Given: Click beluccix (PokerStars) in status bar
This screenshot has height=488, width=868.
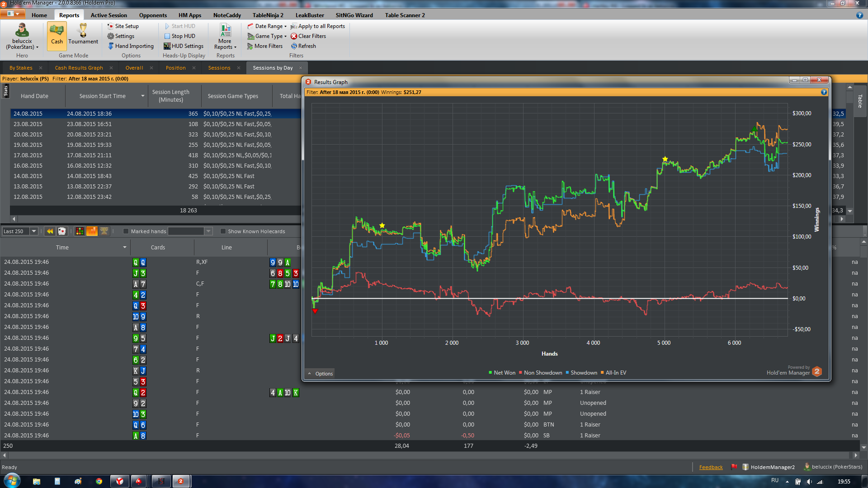Looking at the screenshot, I should click(x=833, y=467).
